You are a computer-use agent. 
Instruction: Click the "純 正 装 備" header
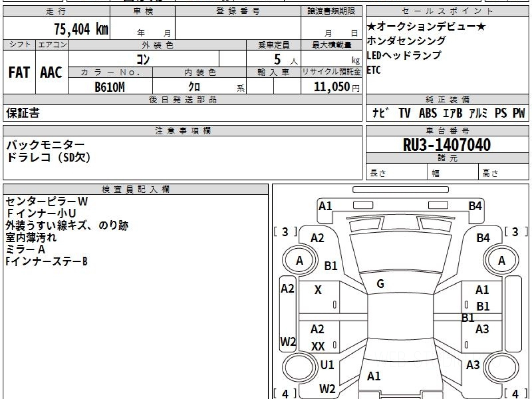447,100
